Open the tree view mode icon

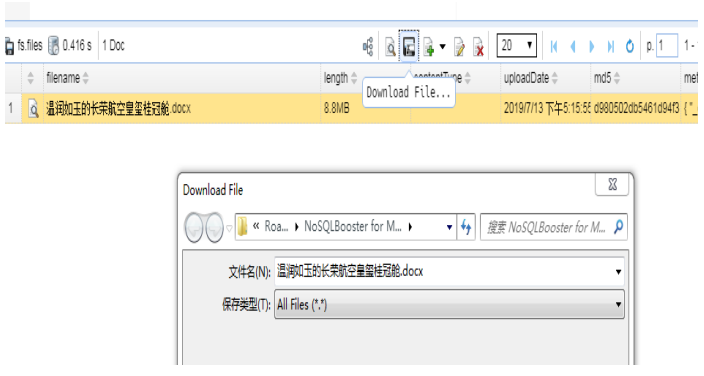[x=368, y=46]
